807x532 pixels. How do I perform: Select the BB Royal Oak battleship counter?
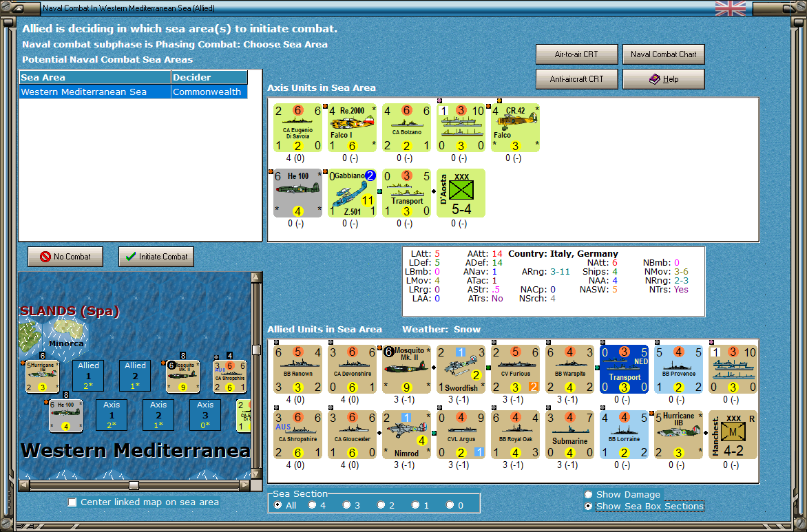515,435
